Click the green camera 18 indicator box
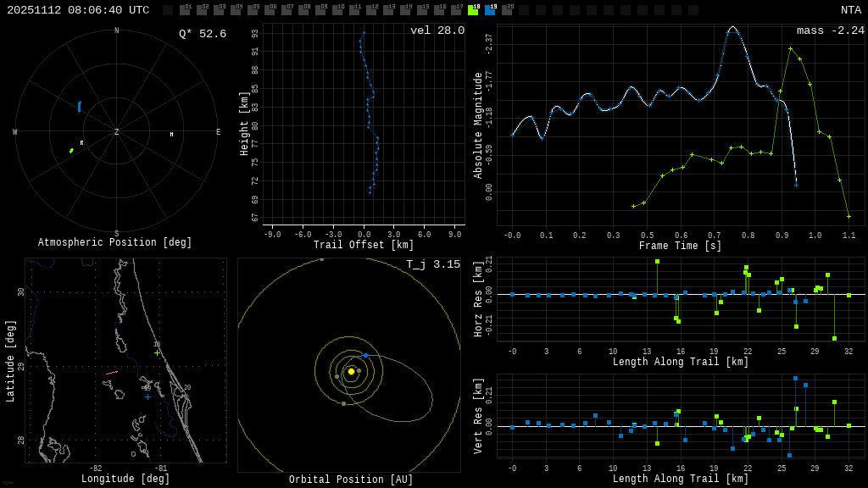This screenshot has width=868, height=488. point(473,10)
